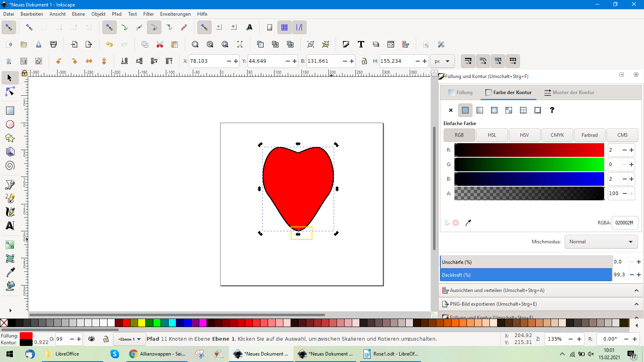Toggle layer visibility eye in status bar
Viewport: 644px width, 362px height.
[x=91, y=339]
